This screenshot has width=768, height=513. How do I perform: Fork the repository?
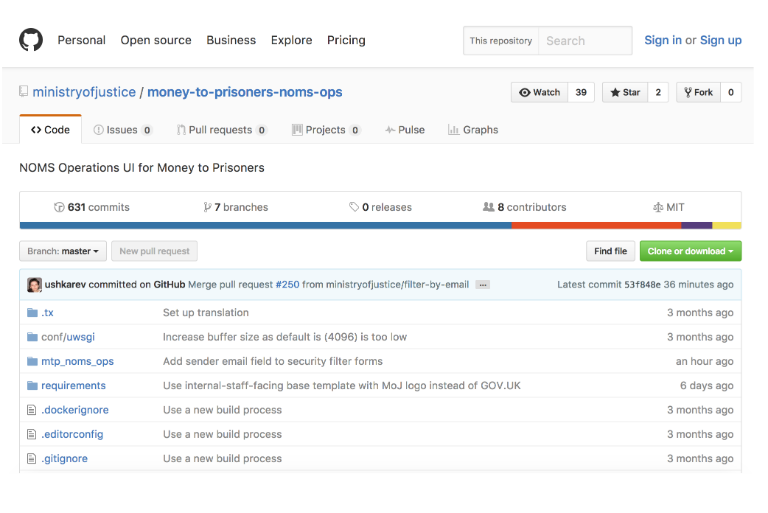point(697,92)
